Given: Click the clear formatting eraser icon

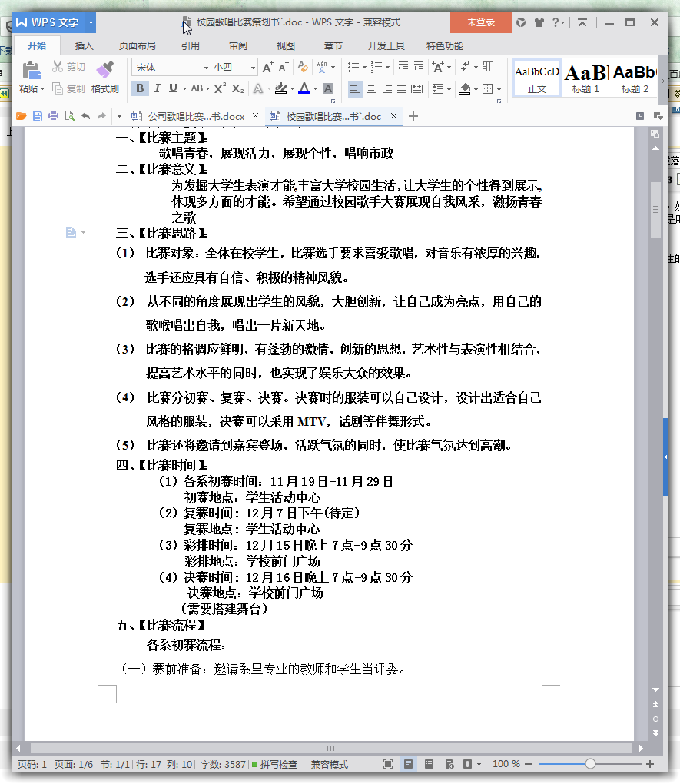Looking at the screenshot, I should click(x=303, y=67).
